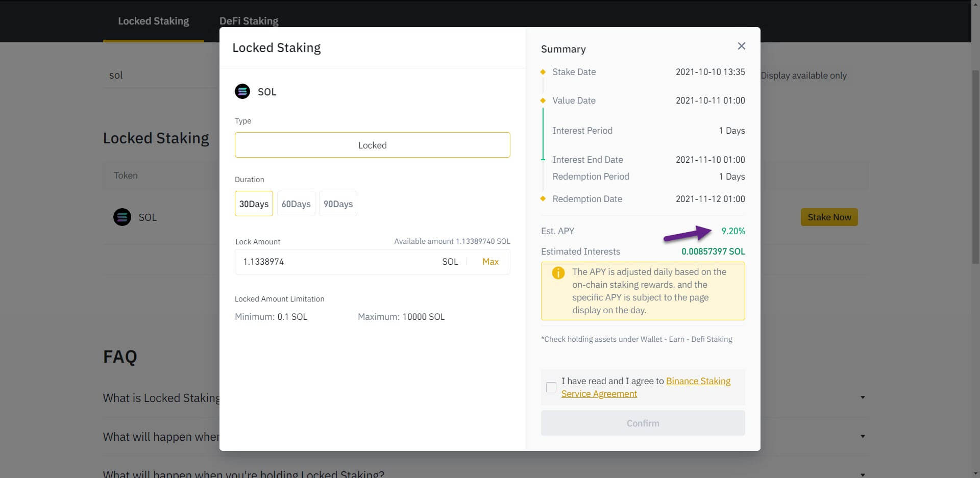Select the 90Days duration option

coord(338,204)
